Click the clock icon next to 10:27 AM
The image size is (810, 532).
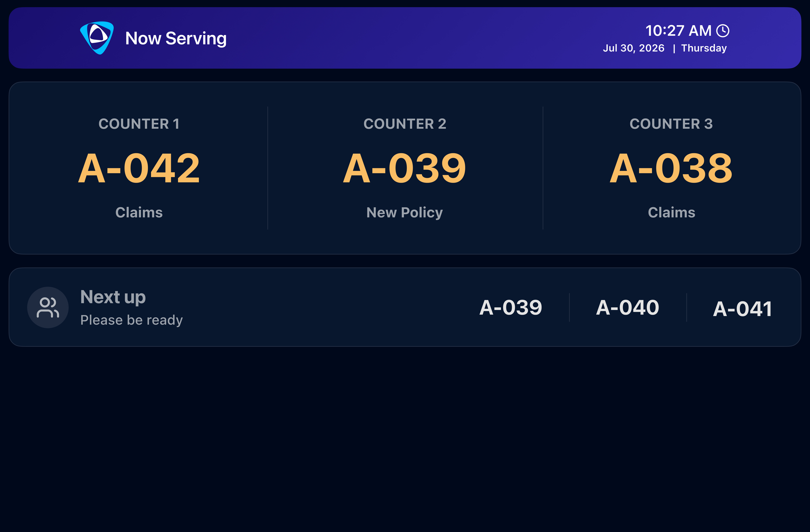(x=723, y=31)
